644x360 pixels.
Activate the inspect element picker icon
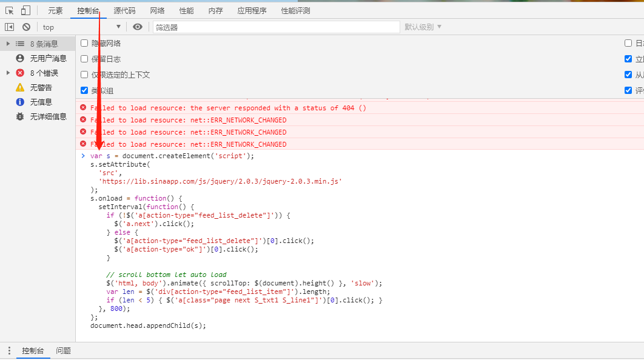(9, 10)
